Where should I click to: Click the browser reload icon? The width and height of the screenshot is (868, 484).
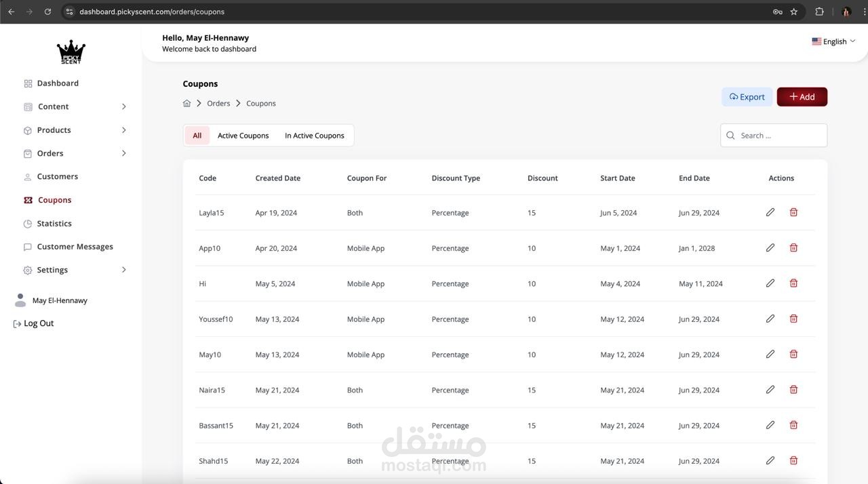[47, 12]
